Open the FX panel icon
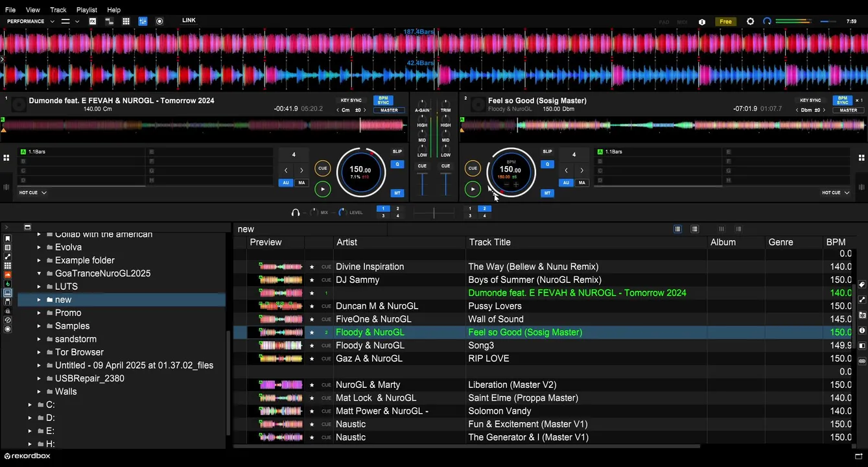Screen dimensions: 868x467 93,21
